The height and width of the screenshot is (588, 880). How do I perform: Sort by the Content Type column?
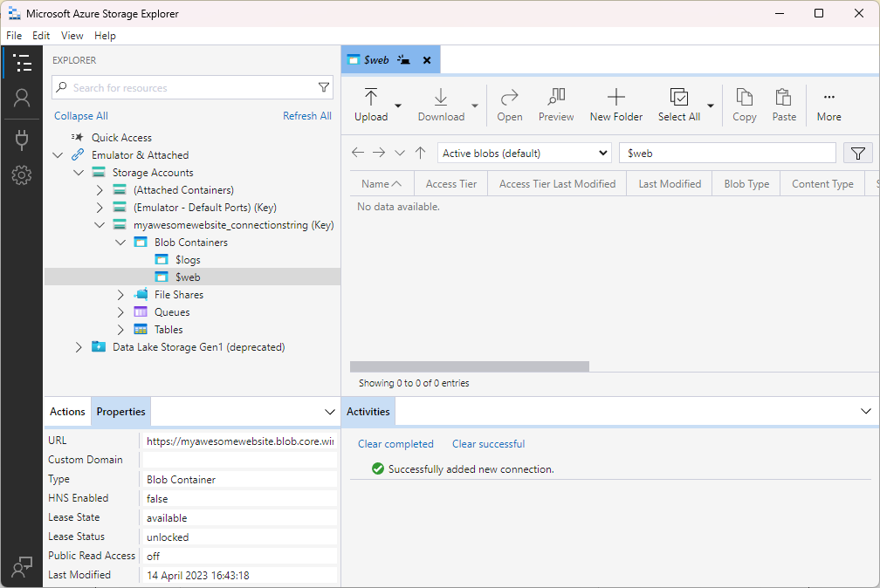tap(822, 184)
